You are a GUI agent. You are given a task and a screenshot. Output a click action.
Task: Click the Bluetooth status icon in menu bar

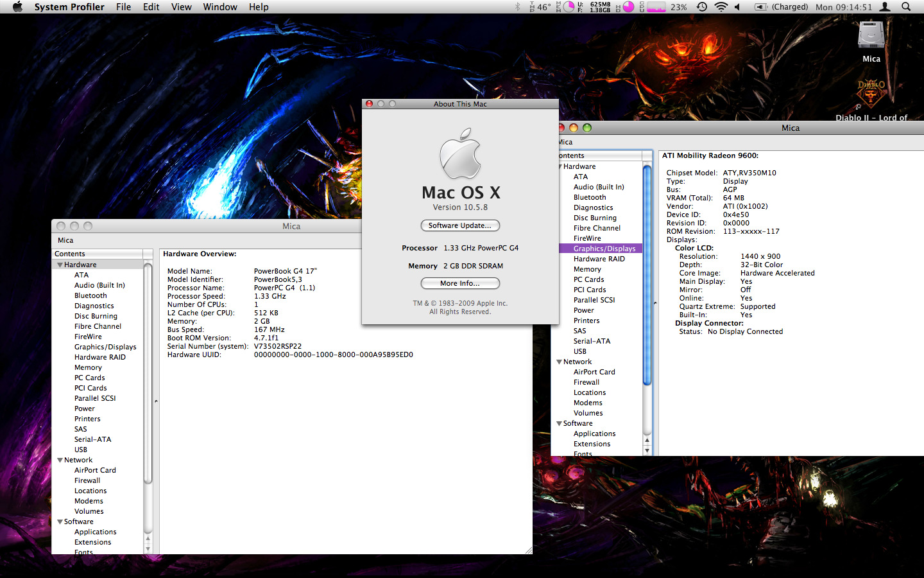click(518, 7)
